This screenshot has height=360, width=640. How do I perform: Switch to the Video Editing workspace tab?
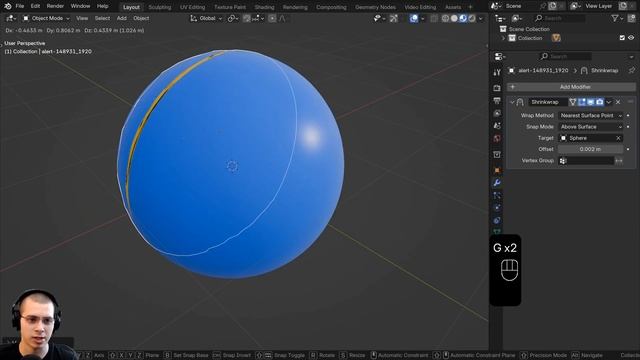[x=420, y=7]
